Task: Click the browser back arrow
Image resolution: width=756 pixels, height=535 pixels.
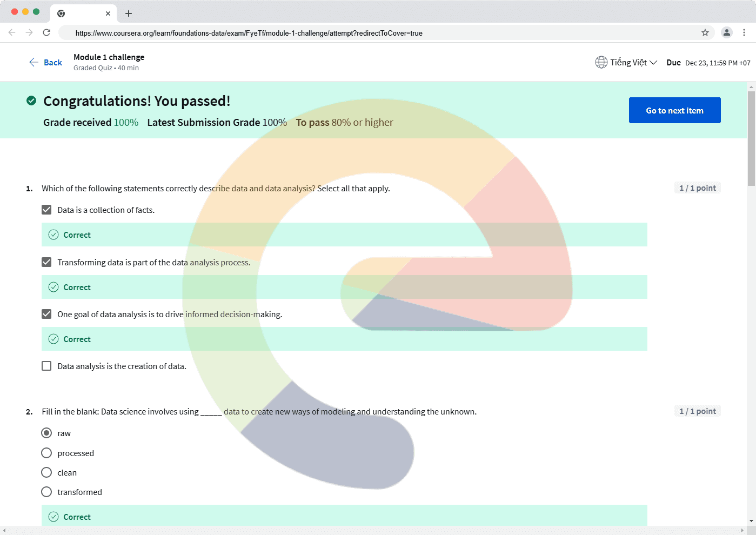Action: tap(12, 32)
